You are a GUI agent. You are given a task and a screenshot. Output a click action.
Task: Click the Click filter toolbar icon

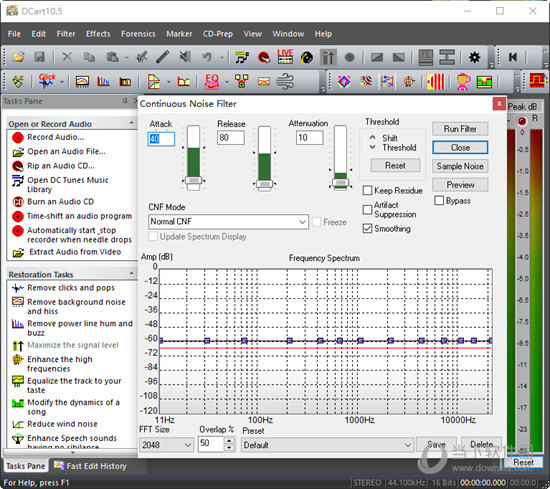point(47,81)
